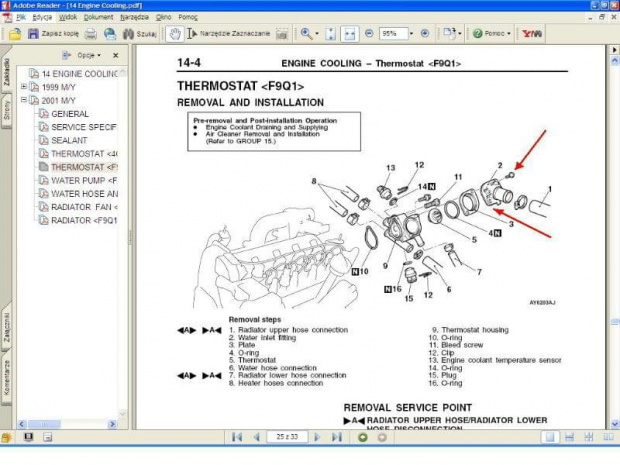The width and height of the screenshot is (620, 465).
Task: Open the Widok menu
Action: [x=68, y=17]
